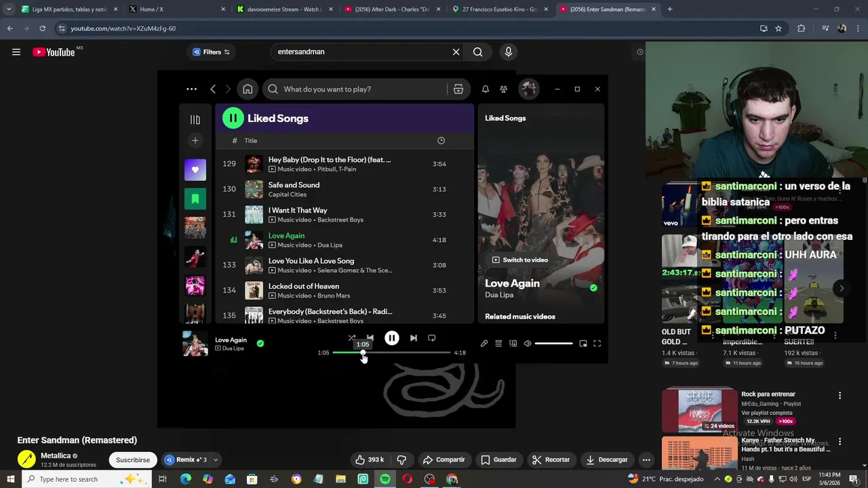Open Spotify miniplayer icon
868x488 pixels.
[x=583, y=344]
